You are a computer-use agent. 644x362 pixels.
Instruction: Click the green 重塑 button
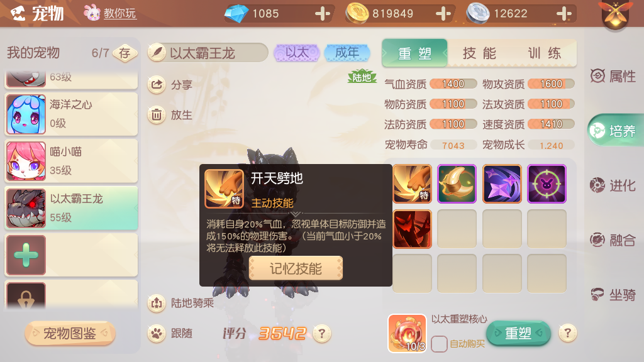point(518,333)
